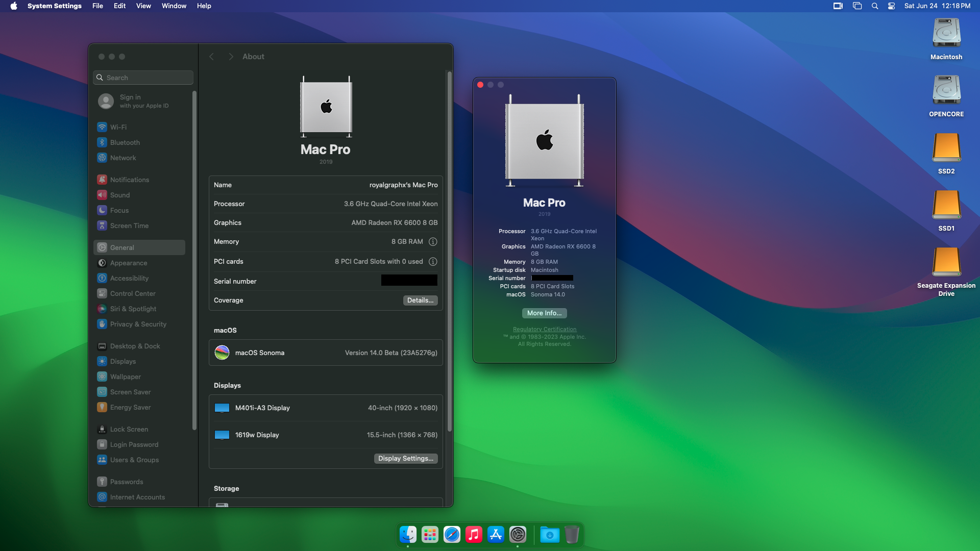The height and width of the screenshot is (551, 980).
Task: Open the Help menu
Action: click(x=204, y=6)
